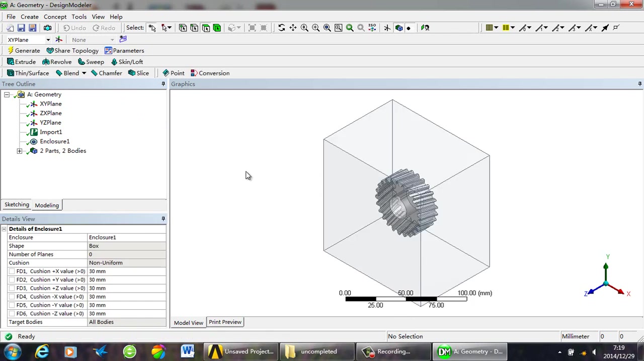The width and height of the screenshot is (644, 361).
Task: Open the Concept menu
Action: coord(55,17)
